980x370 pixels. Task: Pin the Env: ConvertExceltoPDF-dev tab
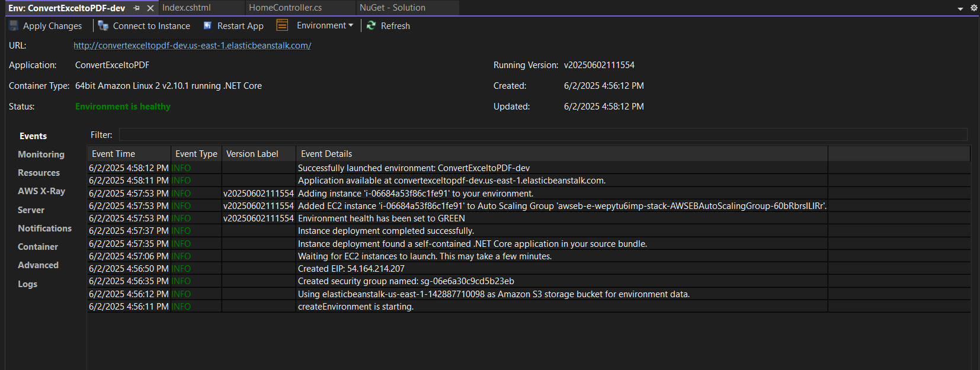137,8
